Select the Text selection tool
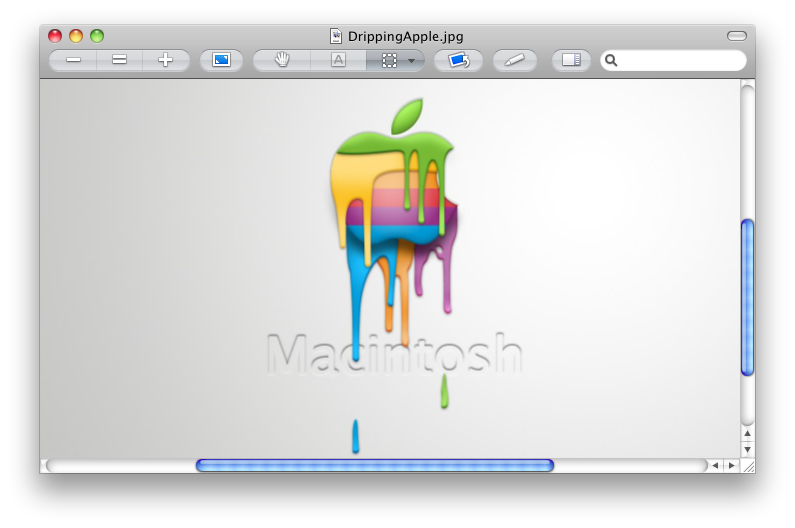The height and width of the screenshot is (528, 795). [x=338, y=60]
